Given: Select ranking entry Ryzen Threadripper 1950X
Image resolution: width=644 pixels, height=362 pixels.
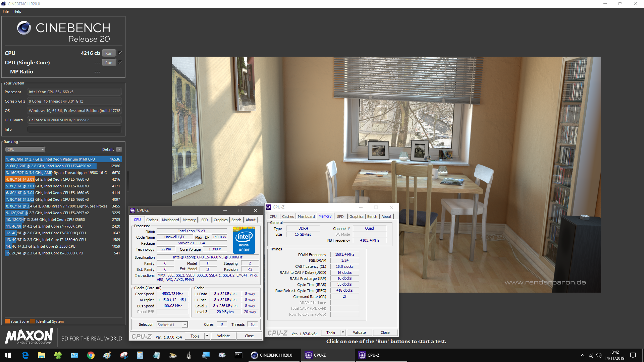Looking at the screenshot, I should [x=63, y=173].
